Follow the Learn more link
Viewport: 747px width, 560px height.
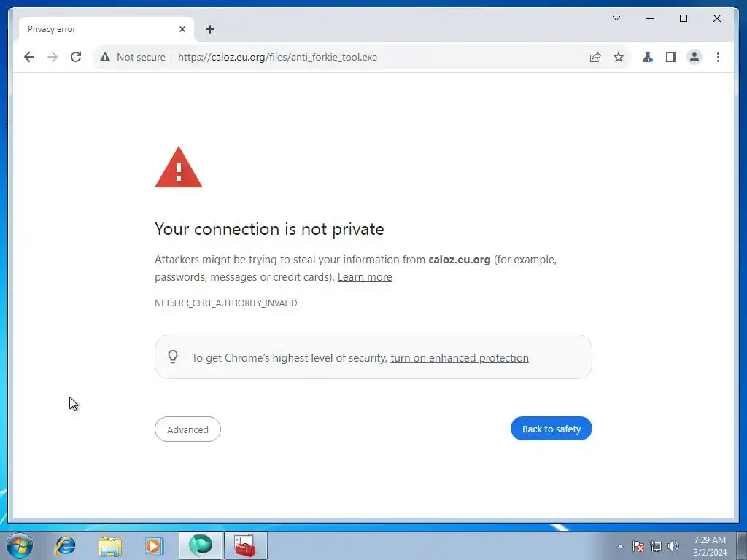click(365, 277)
